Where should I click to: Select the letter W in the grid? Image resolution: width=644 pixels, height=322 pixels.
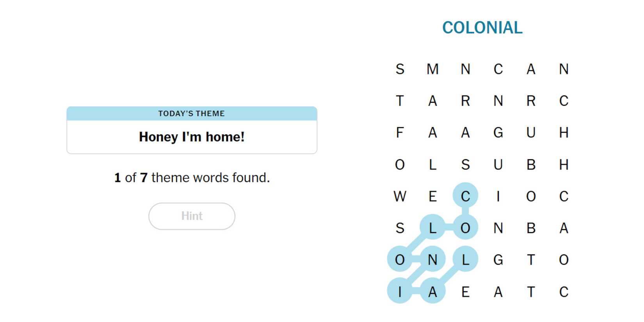tap(400, 196)
